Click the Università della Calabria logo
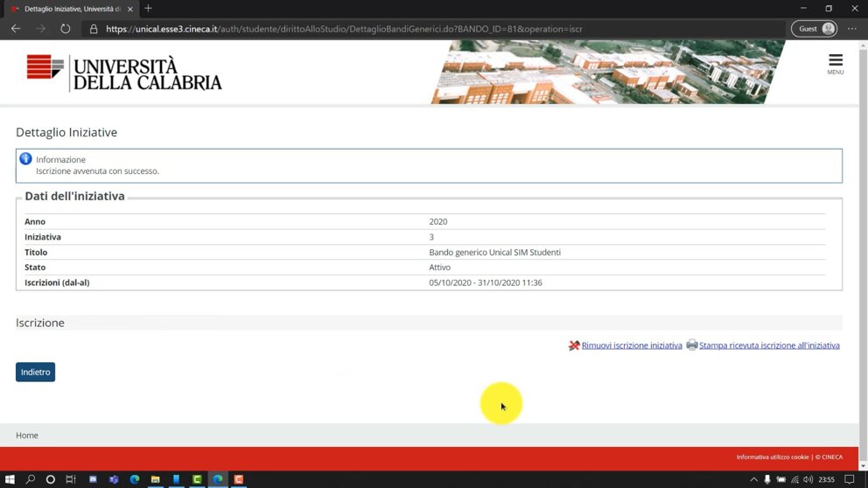The image size is (868, 488). (x=124, y=73)
